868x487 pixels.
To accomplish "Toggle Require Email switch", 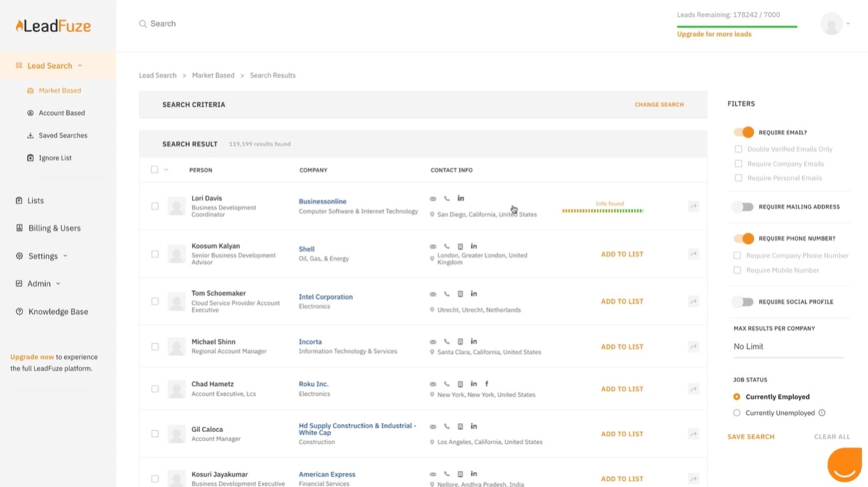I will tap(744, 132).
